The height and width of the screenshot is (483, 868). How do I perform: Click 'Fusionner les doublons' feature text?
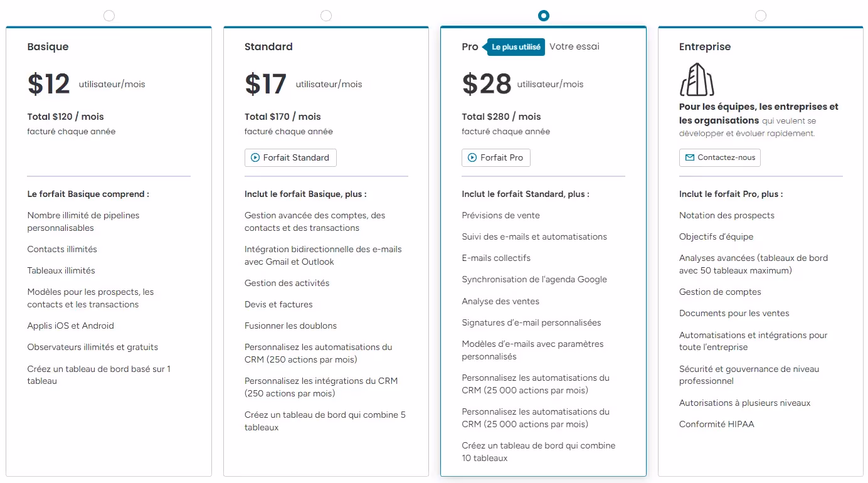(x=290, y=326)
